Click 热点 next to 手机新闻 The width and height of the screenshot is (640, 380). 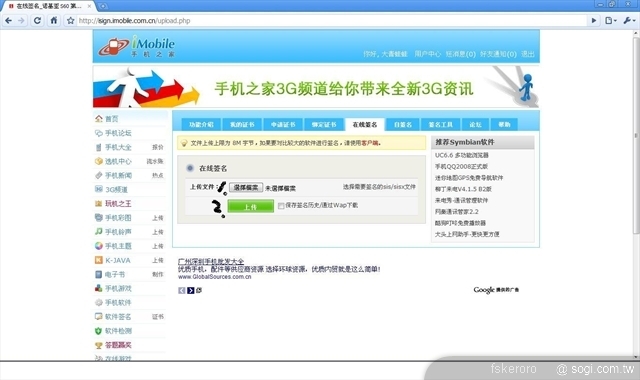[158, 175]
